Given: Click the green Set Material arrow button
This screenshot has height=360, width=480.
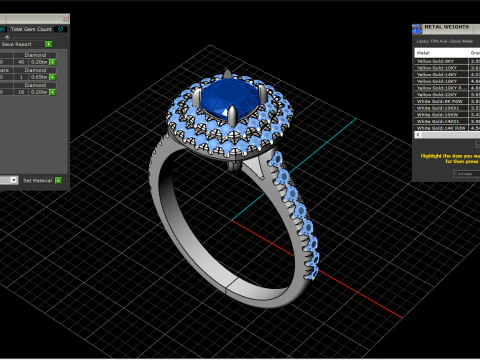Looking at the screenshot, I should click(x=58, y=180).
